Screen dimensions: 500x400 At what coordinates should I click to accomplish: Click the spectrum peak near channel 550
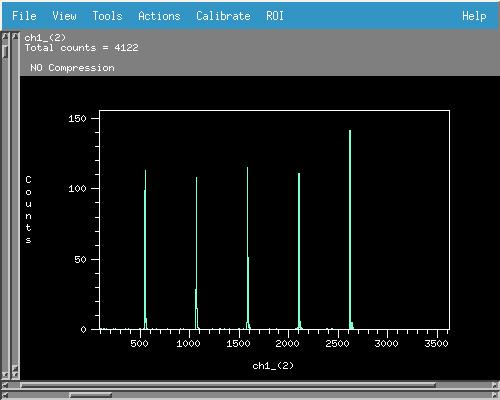coord(145,250)
